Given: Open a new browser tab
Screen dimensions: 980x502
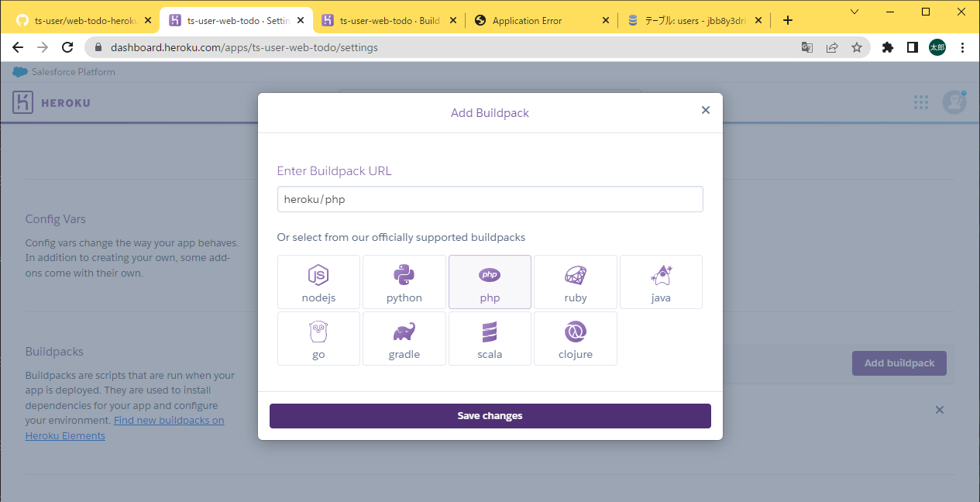Looking at the screenshot, I should 788,21.
